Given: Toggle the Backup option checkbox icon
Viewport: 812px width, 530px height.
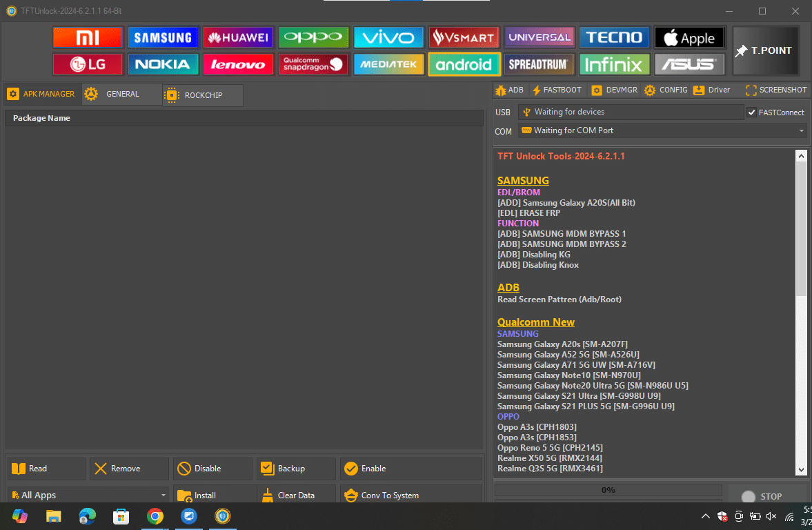Looking at the screenshot, I should point(266,468).
